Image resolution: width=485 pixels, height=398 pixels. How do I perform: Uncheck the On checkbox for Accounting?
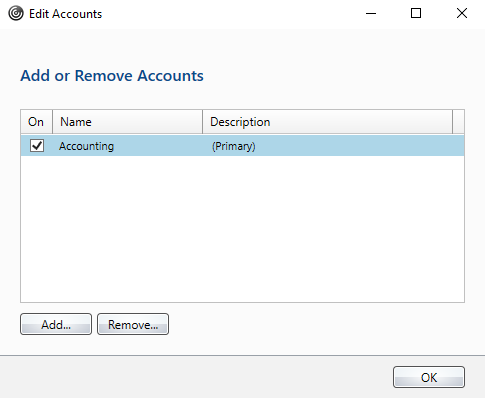[x=37, y=146]
